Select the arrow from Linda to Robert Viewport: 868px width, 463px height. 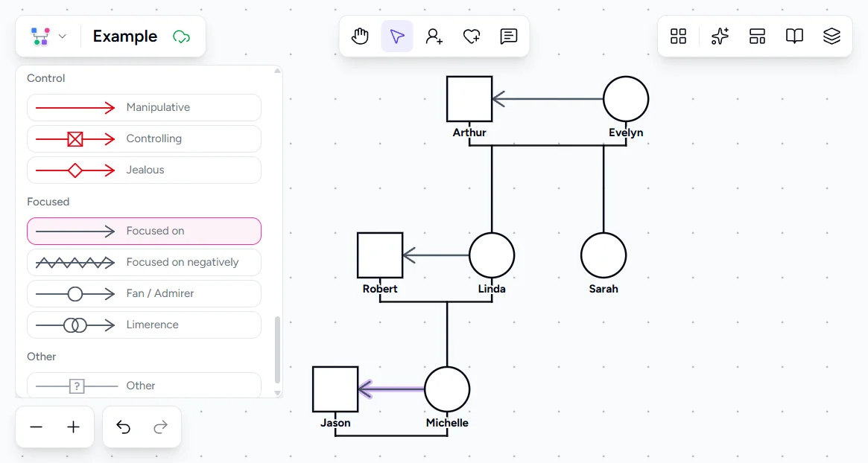(x=436, y=255)
